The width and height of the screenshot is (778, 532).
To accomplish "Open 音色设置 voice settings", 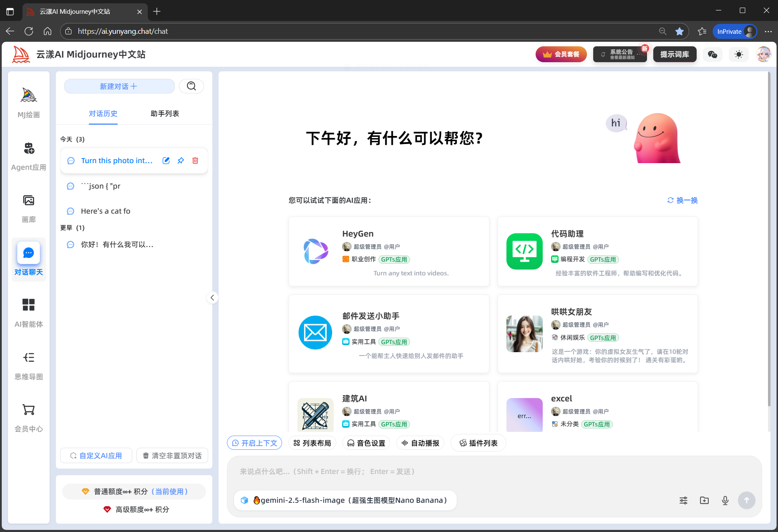I will pos(366,443).
